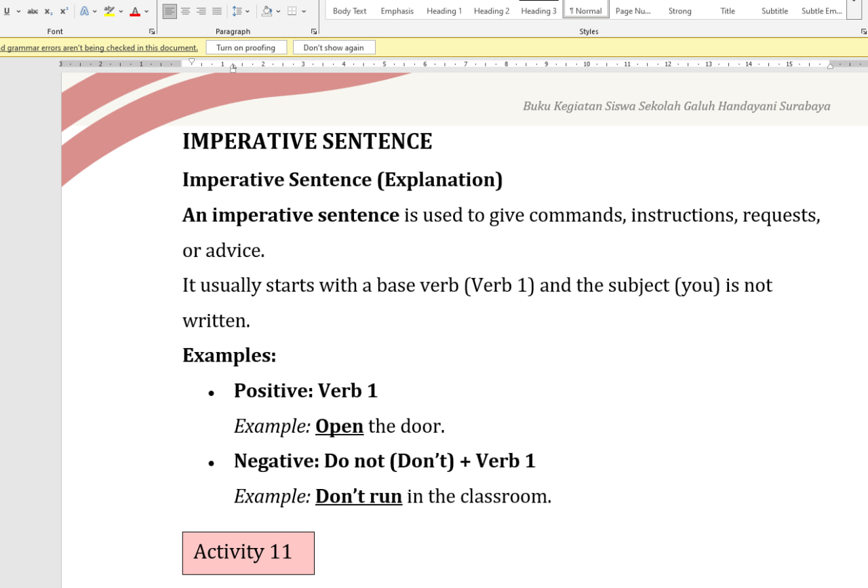Open the Font dialog launcher
868x588 pixels.
(151, 31)
